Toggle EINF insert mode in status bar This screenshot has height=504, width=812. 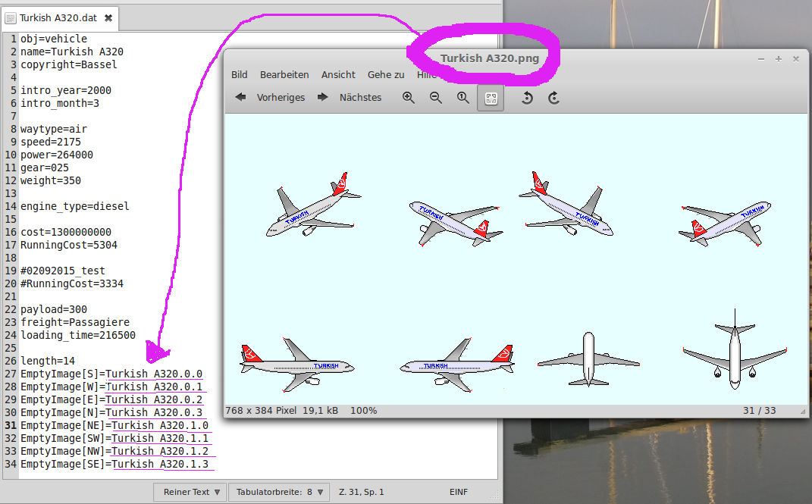[x=459, y=492]
